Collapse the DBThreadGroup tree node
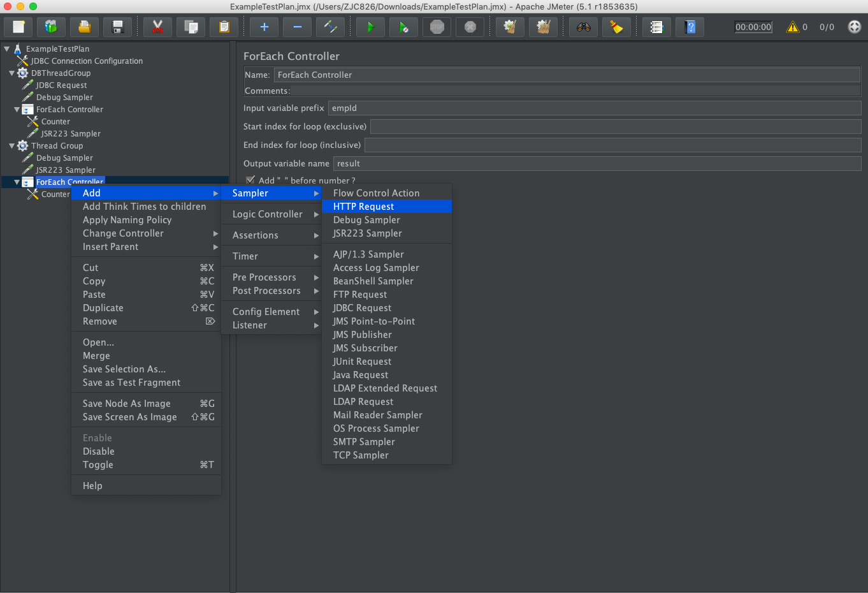 point(11,73)
